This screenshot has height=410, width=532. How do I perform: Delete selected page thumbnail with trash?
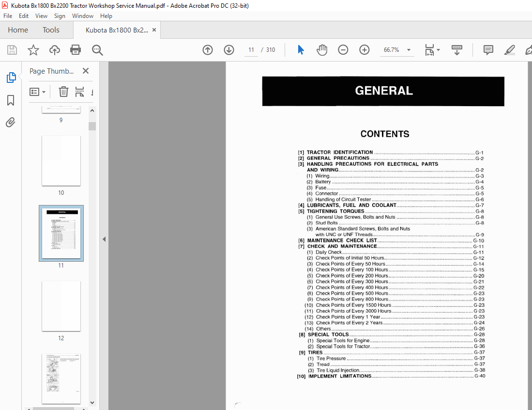point(63,92)
